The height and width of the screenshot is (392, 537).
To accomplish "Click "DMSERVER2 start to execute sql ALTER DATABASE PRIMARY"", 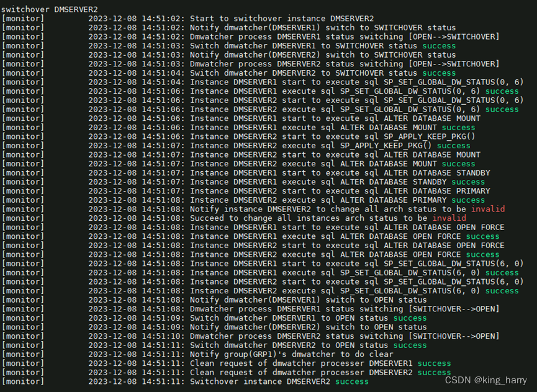I will (362, 191).
